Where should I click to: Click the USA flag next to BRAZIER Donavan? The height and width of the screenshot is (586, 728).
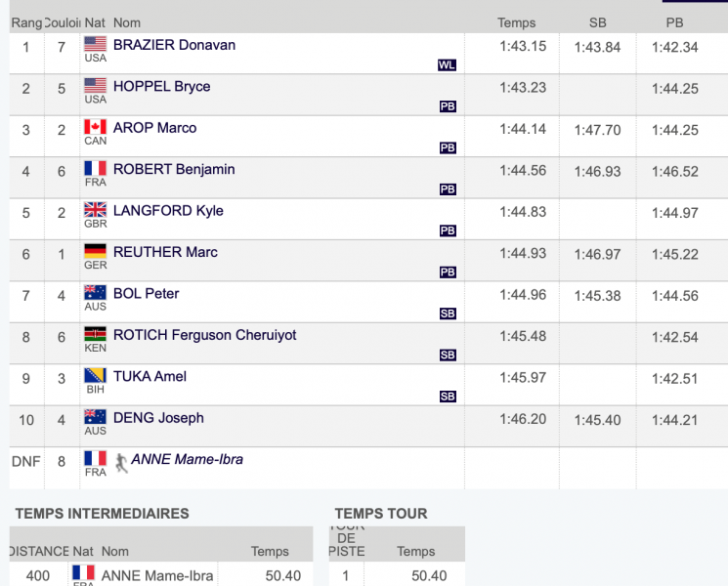pos(95,44)
